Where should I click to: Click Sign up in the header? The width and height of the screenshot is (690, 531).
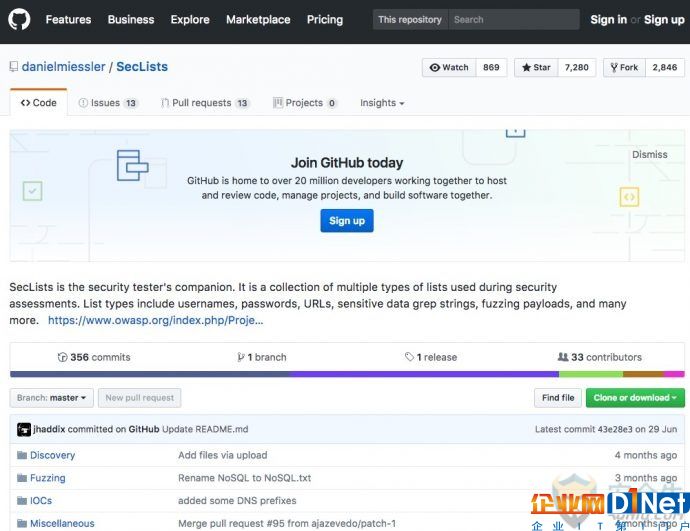click(664, 20)
